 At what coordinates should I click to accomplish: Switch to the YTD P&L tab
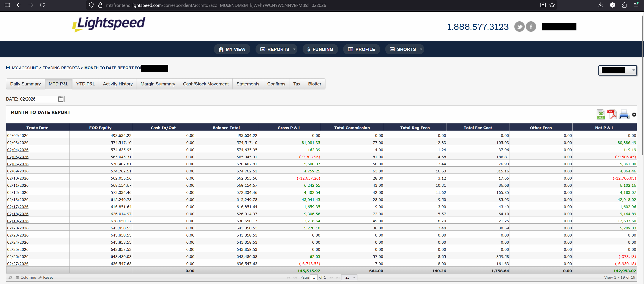coord(85,84)
